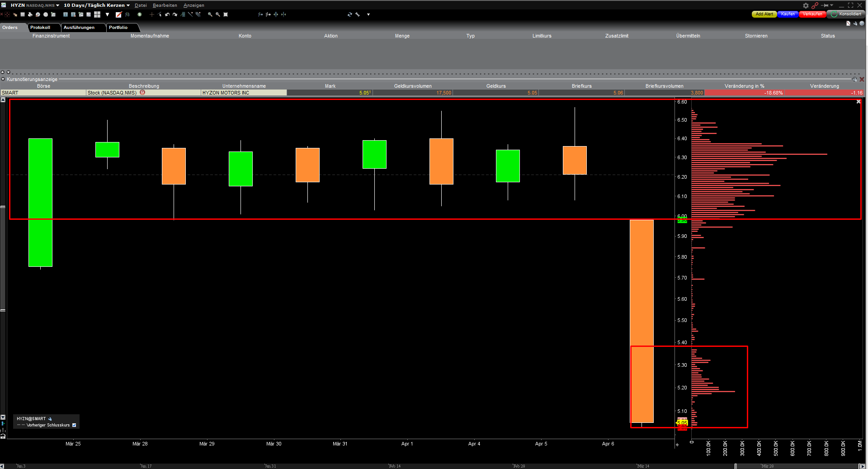The width and height of the screenshot is (868, 469).
Task: Click the Finanzinstrument column header
Action: pyautogui.click(x=51, y=36)
